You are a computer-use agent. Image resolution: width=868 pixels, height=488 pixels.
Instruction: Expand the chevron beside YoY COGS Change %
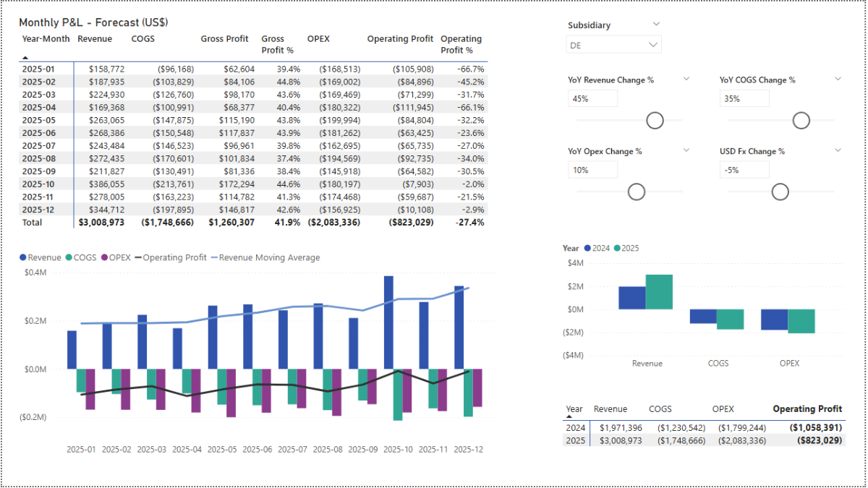(838, 79)
